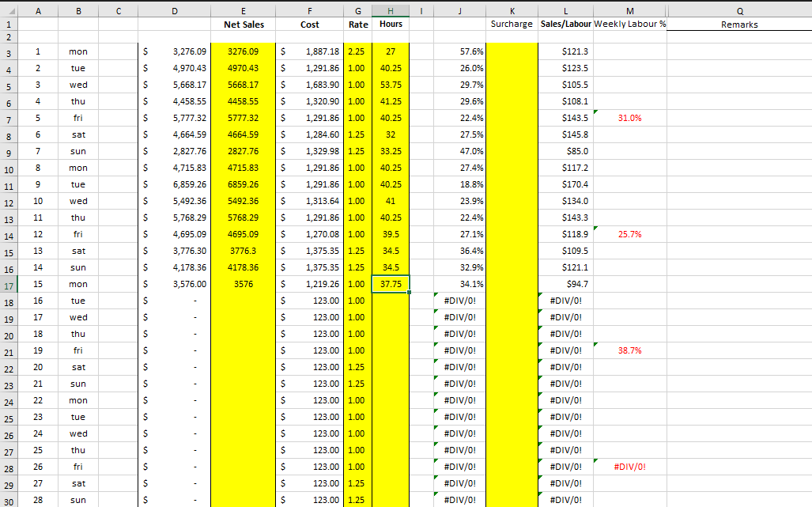This screenshot has width=812, height=507.
Task: Select the hours cell 33.25
Action: click(x=391, y=151)
